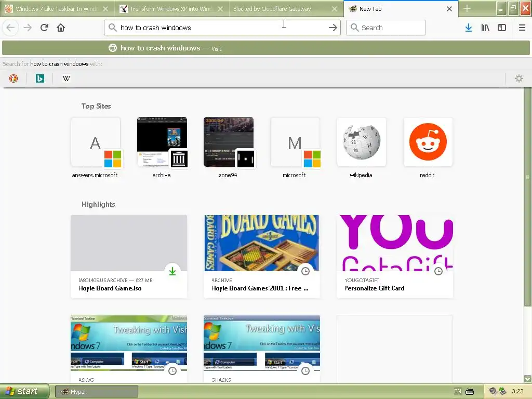
Task: Click the address bar with 'how to crash windoows'
Action: (x=222, y=28)
